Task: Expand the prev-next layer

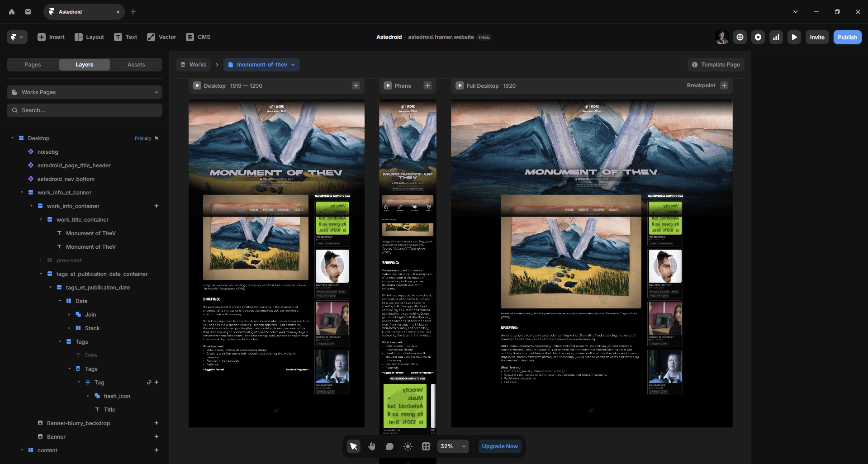Action: 41,260
